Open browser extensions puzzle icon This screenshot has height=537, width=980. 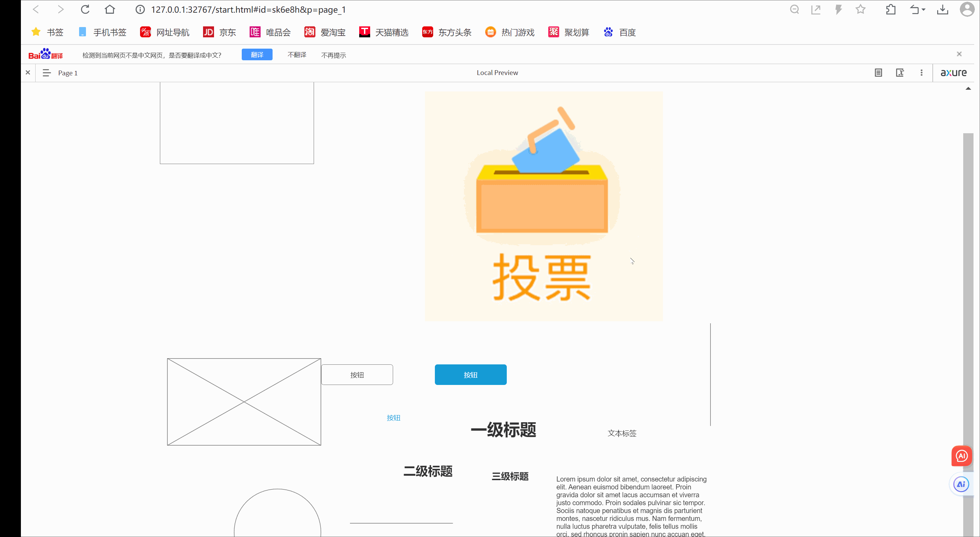pyautogui.click(x=891, y=10)
